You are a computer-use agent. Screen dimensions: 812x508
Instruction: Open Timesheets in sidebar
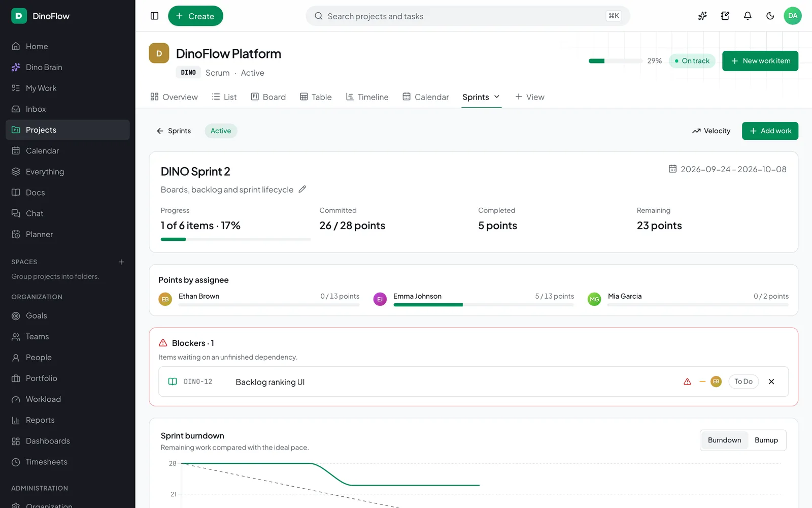point(67,462)
